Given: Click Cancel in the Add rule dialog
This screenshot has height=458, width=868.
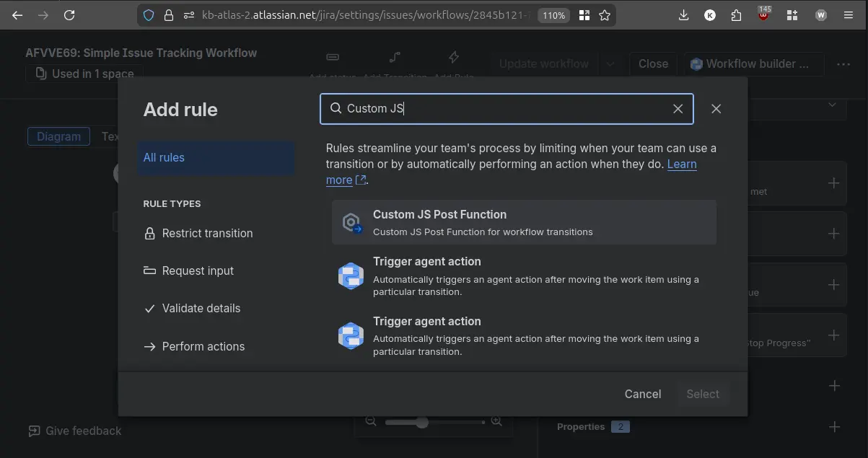Looking at the screenshot, I should click(642, 394).
